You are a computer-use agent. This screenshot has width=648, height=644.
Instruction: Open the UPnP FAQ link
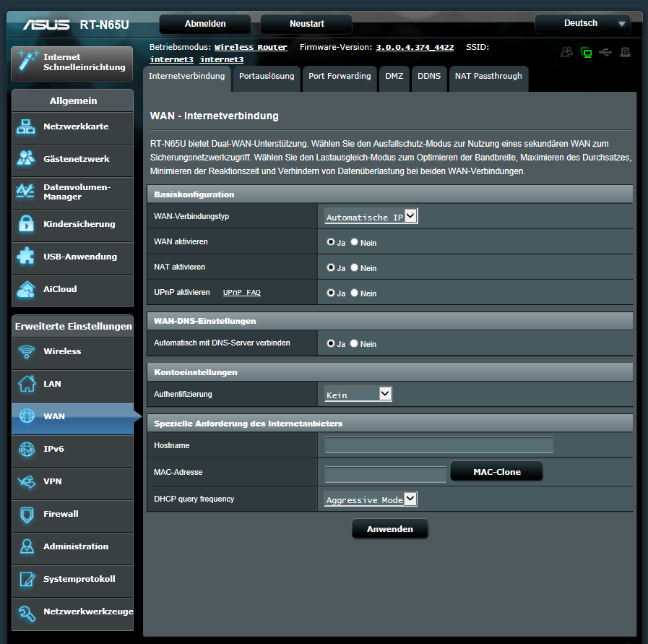click(x=241, y=293)
